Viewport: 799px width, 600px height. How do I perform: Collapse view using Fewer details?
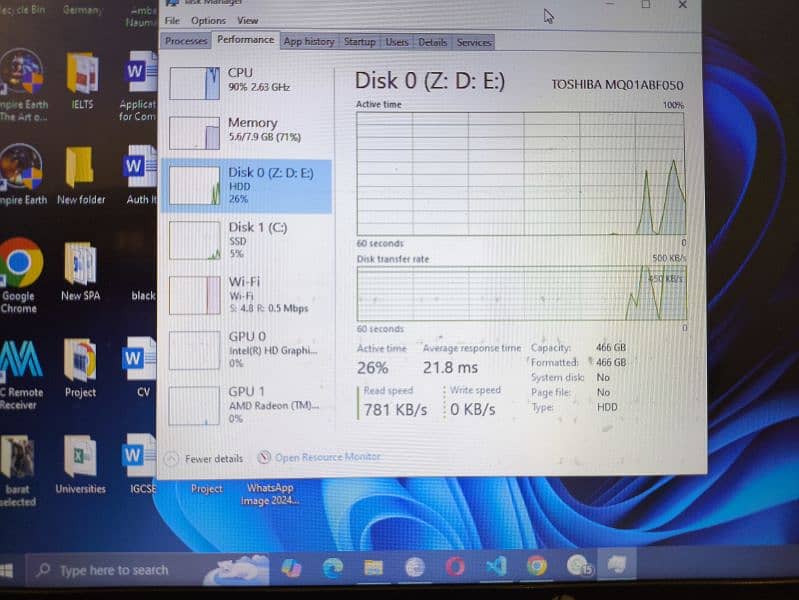tap(212, 458)
